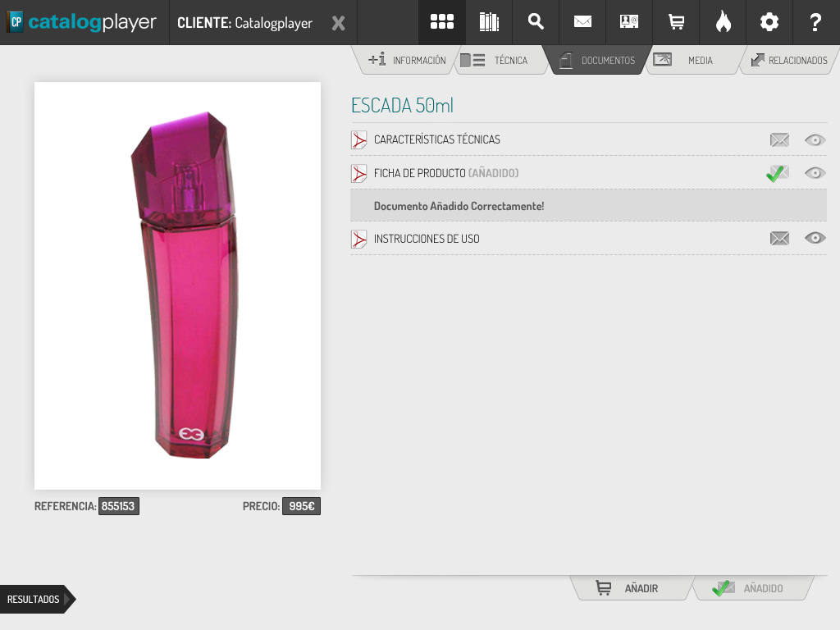Click the flame hot items icon
This screenshot has height=630, width=840.
(x=723, y=22)
